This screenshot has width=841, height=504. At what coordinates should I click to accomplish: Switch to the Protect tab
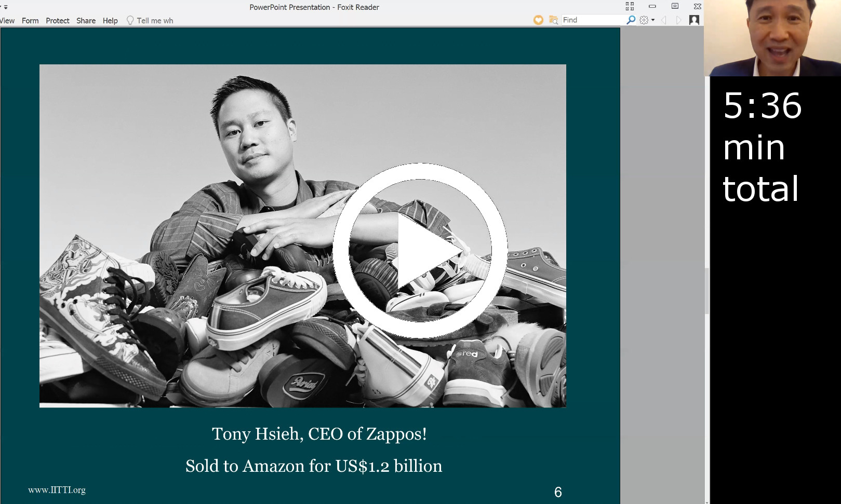point(58,21)
